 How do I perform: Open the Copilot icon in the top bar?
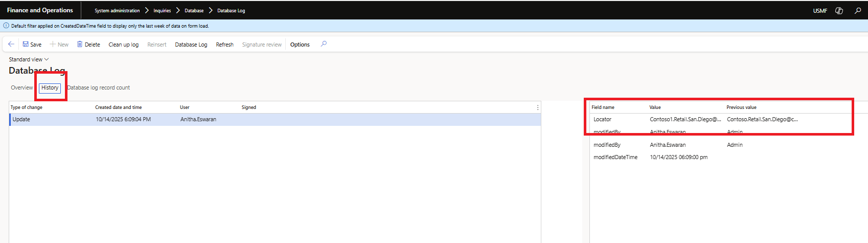tap(839, 11)
